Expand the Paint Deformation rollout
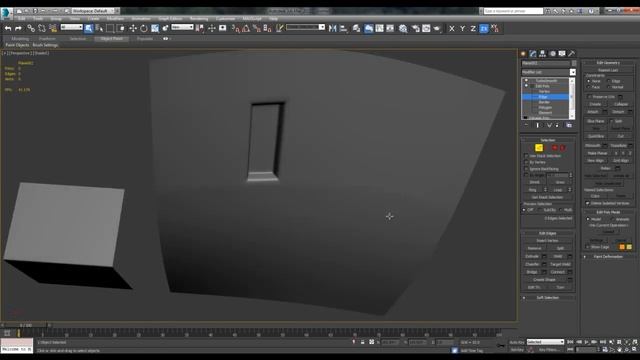Screen dimensions: 640x360 point(608,257)
